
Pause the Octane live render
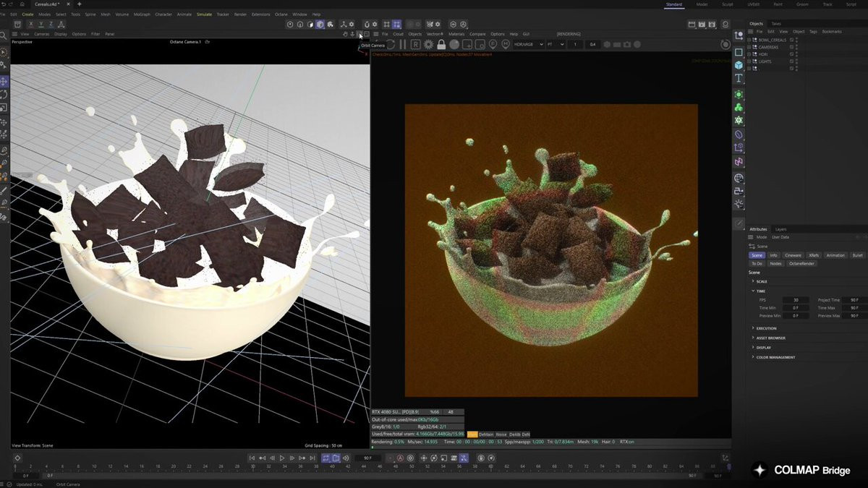tap(403, 45)
